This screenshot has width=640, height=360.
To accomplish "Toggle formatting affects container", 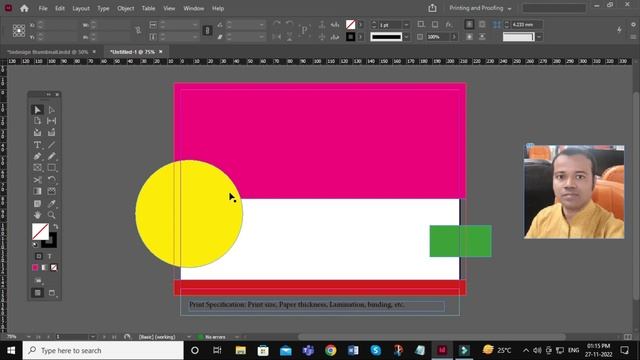I will click(x=38, y=256).
